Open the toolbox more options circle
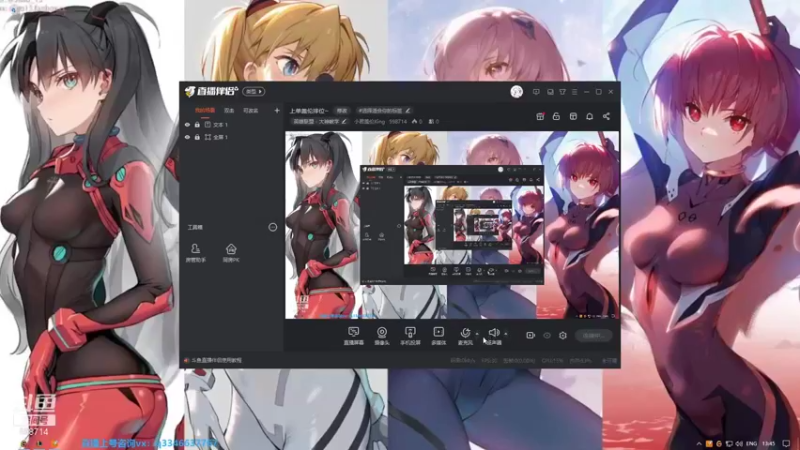 pos(273,227)
